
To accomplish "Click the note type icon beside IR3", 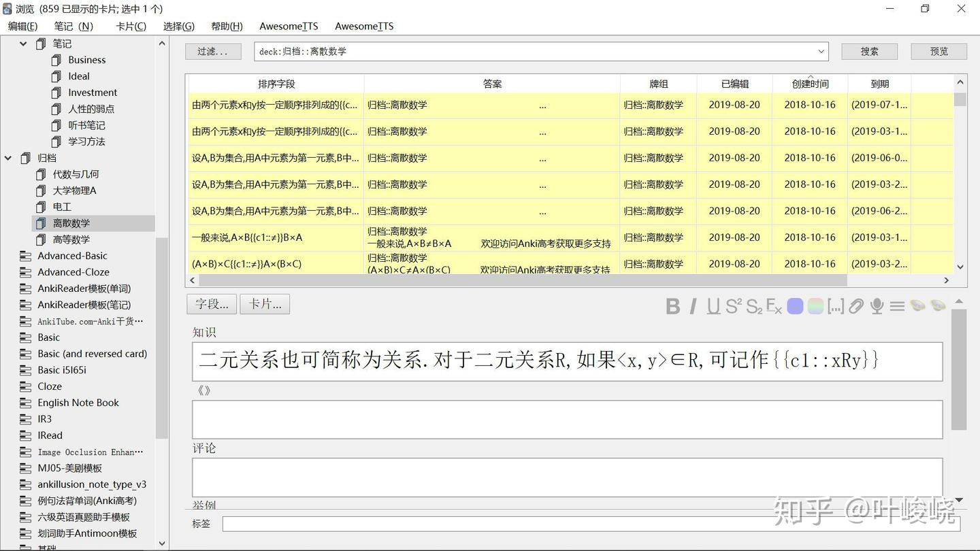I will click(x=26, y=419).
